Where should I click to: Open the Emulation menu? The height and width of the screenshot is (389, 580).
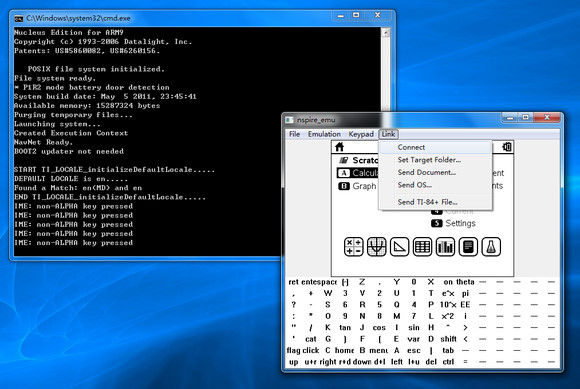(x=324, y=134)
